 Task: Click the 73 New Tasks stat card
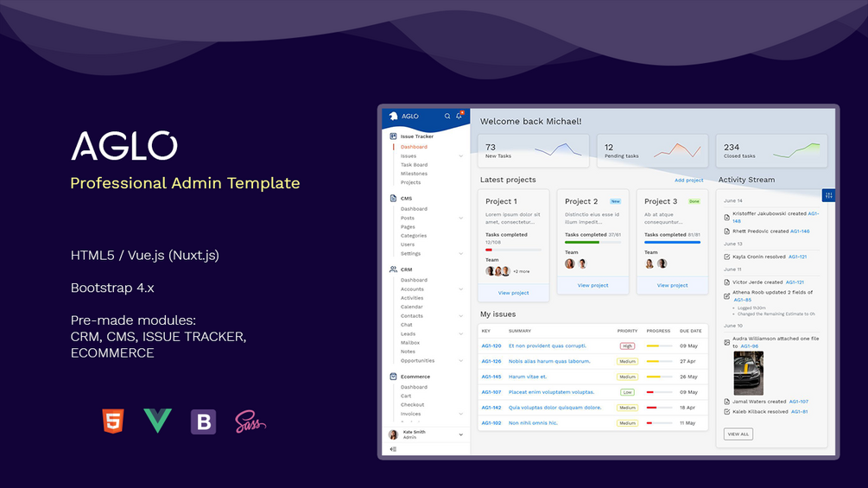533,150
